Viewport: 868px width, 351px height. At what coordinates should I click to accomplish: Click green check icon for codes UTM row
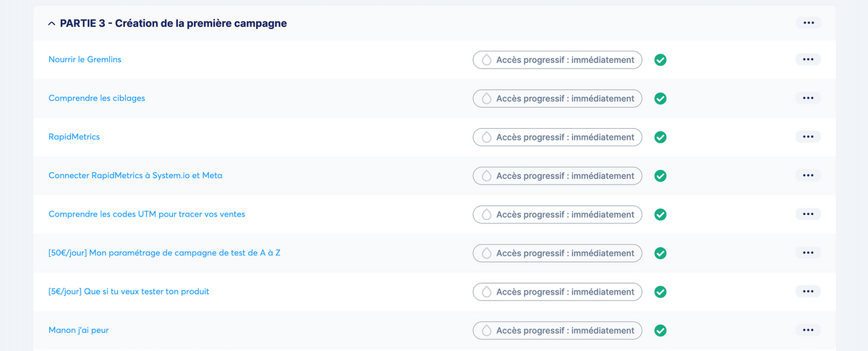pyautogui.click(x=660, y=214)
